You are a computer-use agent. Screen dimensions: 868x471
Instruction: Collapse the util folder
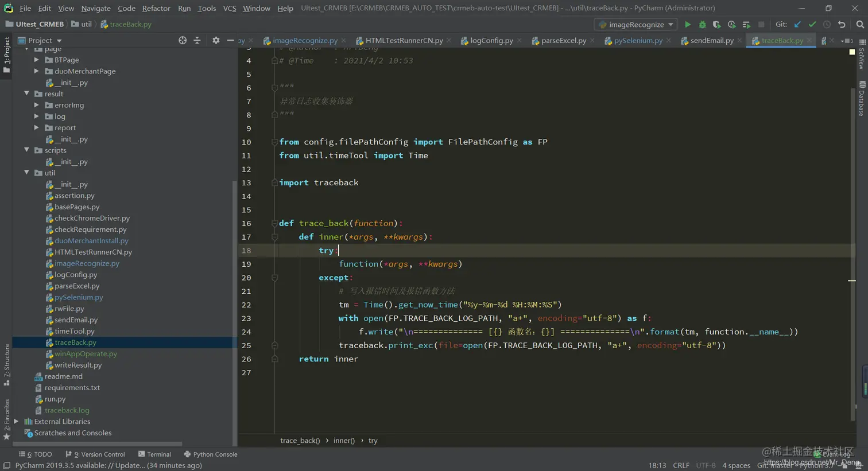[x=26, y=173]
